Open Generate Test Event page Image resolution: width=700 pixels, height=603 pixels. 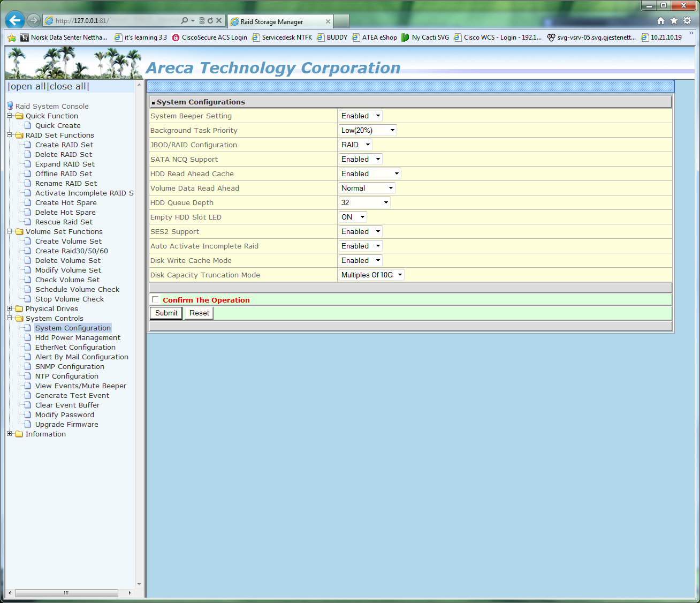72,395
